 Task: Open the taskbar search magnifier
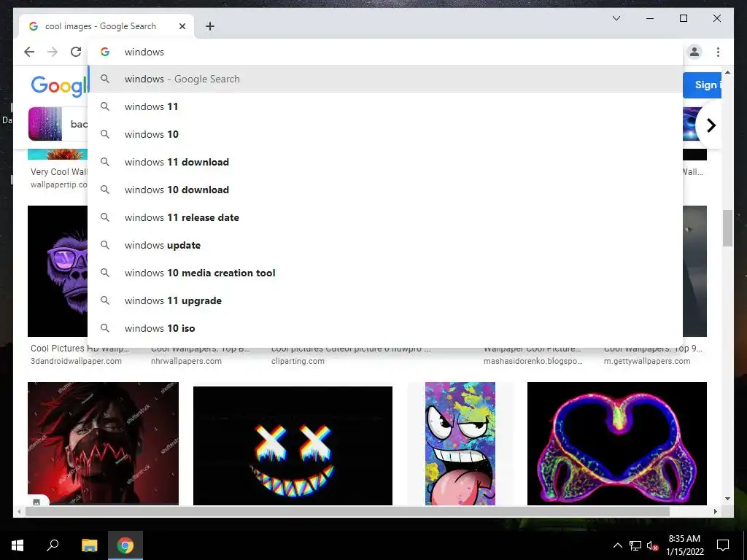pyautogui.click(x=53, y=545)
